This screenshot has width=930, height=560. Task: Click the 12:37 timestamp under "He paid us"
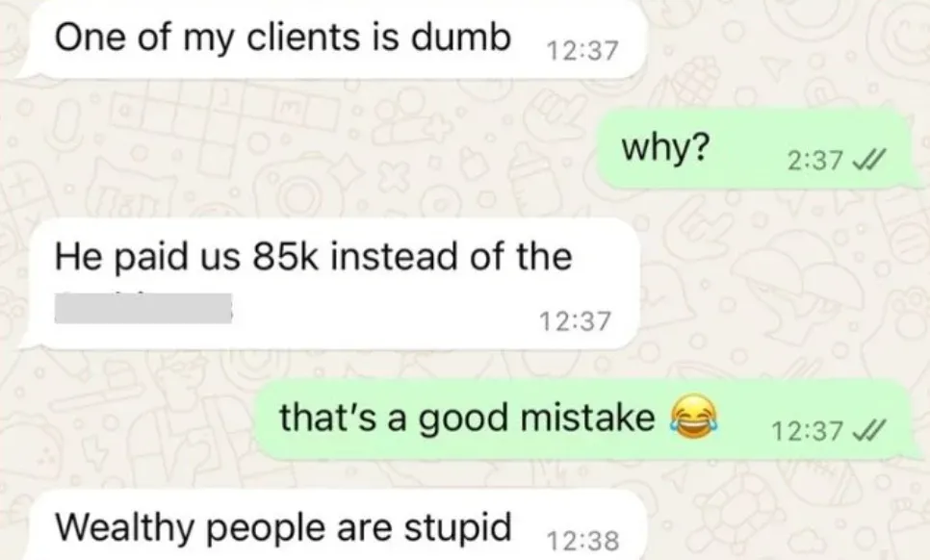[x=574, y=320]
